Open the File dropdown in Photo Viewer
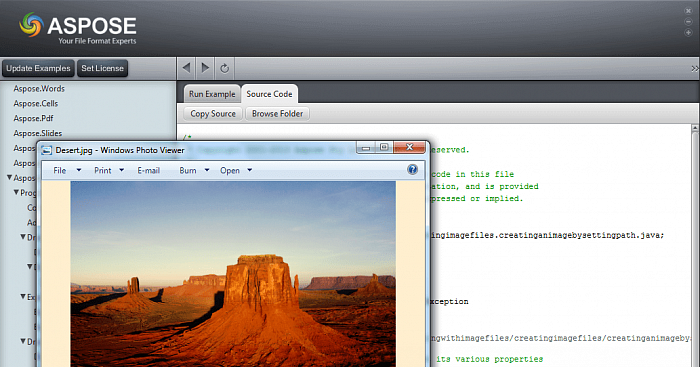This screenshot has height=367, width=700. pos(67,170)
